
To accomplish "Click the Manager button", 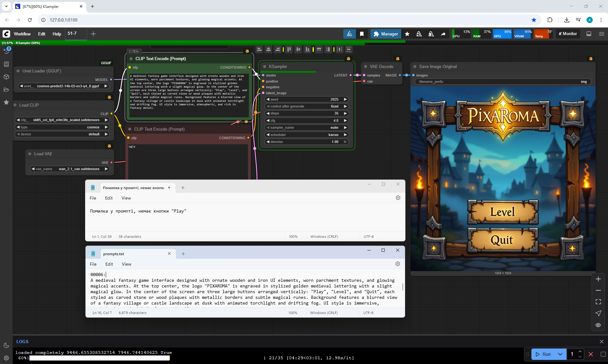I will 386,34.
